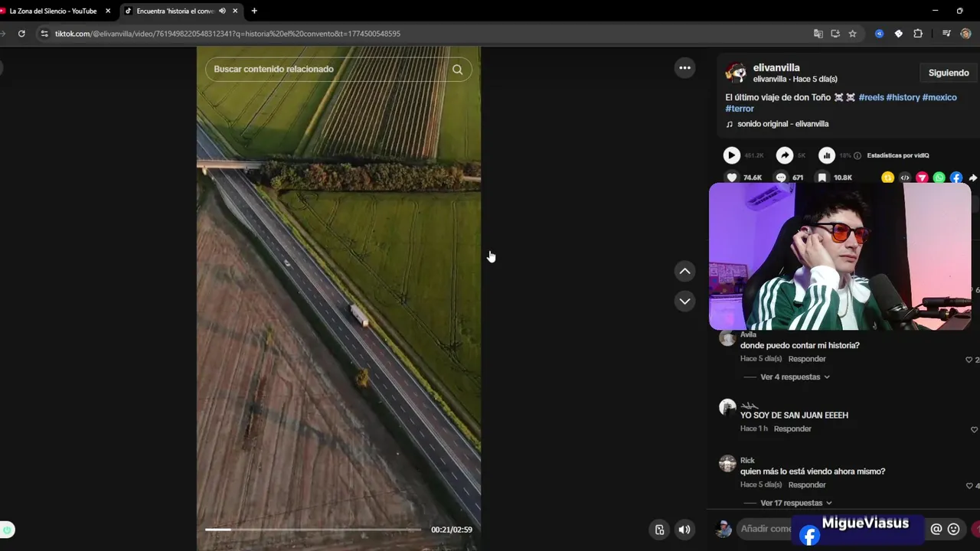Go to previous video with up arrow
The width and height of the screenshot is (980, 551).
[684, 271]
